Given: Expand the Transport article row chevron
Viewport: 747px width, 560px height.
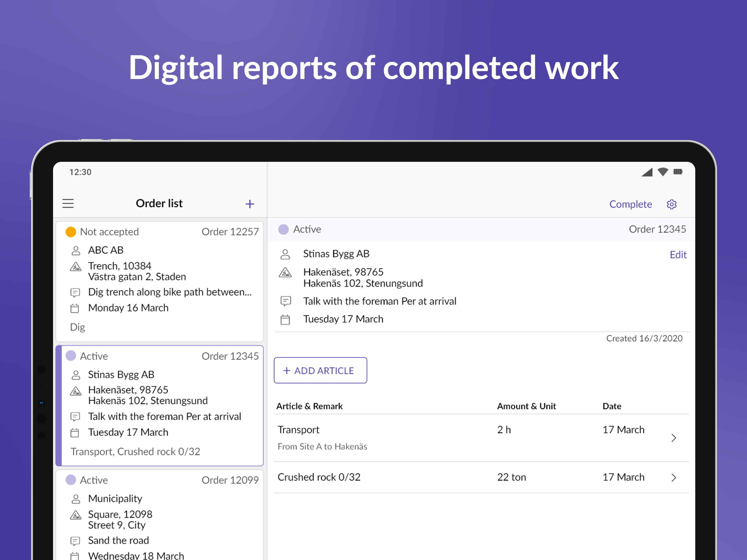Looking at the screenshot, I should [x=673, y=438].
